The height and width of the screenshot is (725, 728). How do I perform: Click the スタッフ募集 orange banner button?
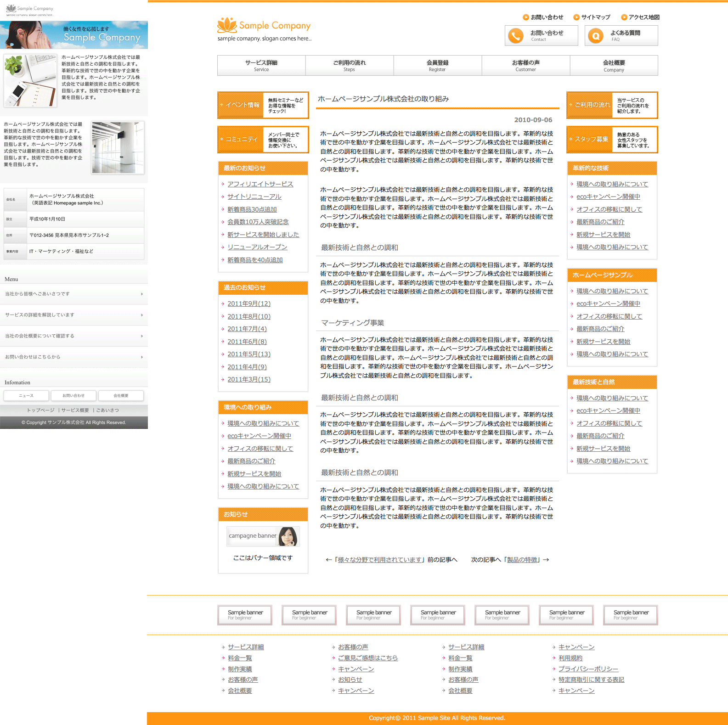[x=612, y=140]
